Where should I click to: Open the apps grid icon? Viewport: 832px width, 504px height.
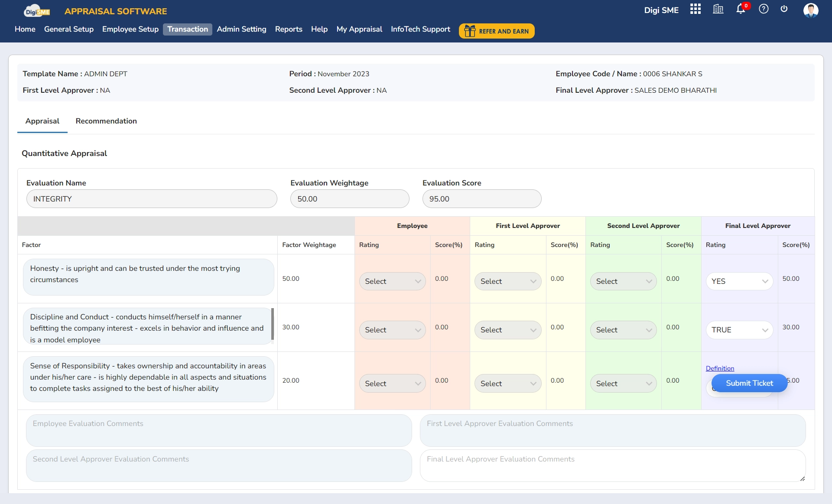pyautogui.click(x=695, y=9)
